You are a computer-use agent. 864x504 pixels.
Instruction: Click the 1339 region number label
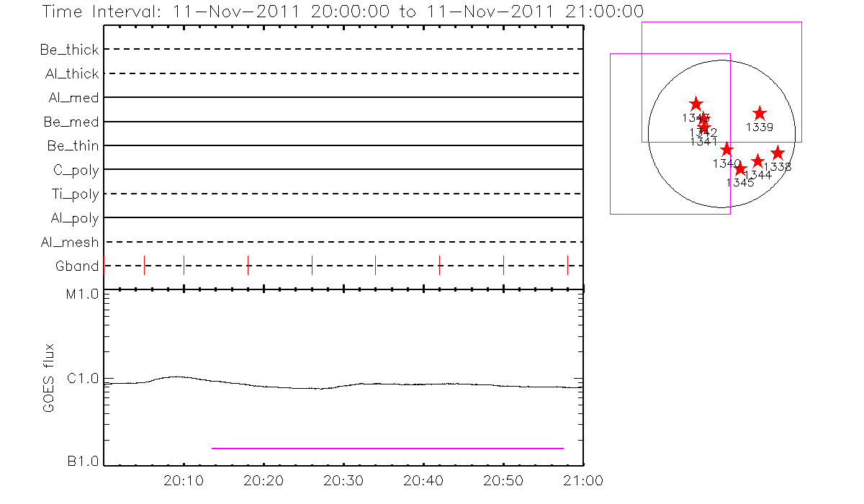click(x=760, y=127)
